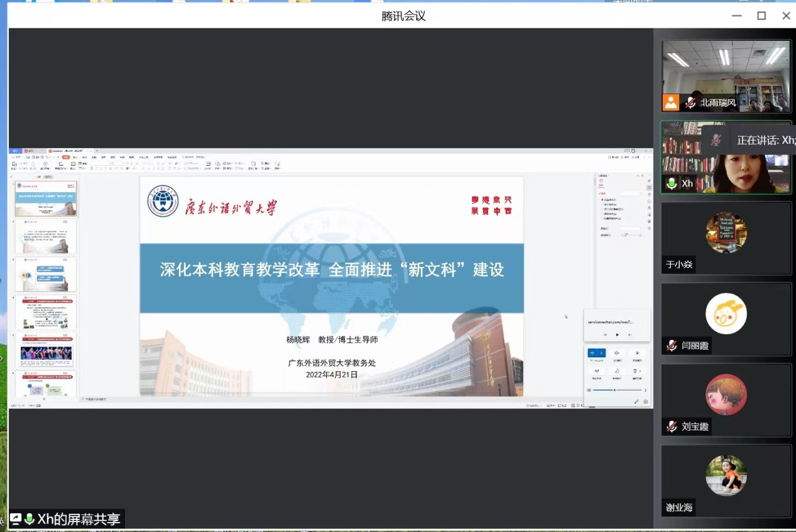796x532 pixels.
Task: Open the highlighted Home ribbon tab in WPS
Action: coord(65,157)
